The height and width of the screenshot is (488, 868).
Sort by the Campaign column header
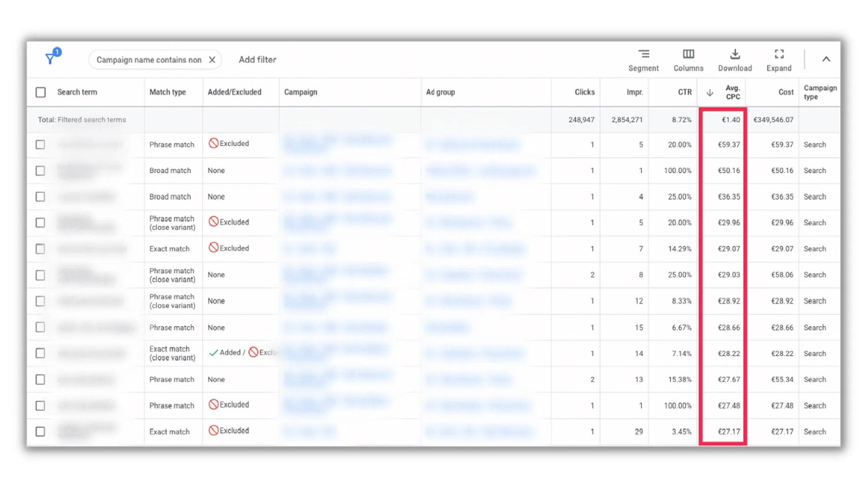[x=301, y=92]
